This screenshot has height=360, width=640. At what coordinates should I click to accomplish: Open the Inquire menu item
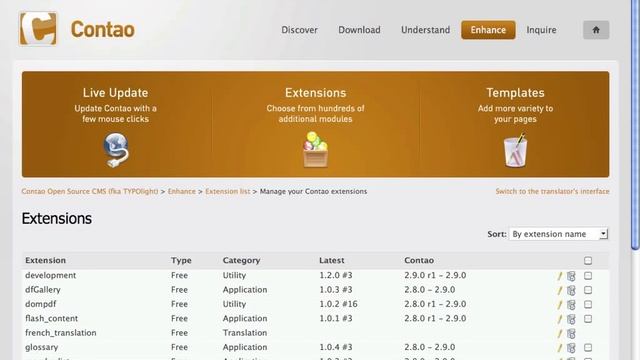541,30
